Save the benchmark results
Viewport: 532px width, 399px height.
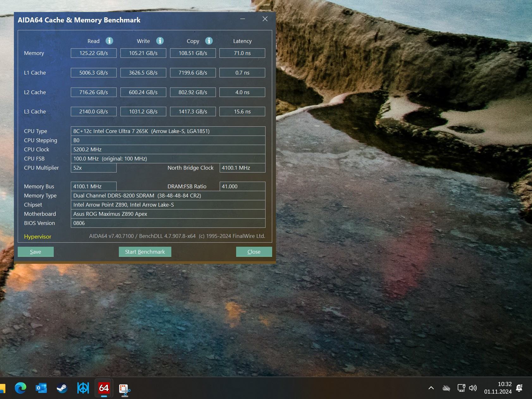pyautogui.click(x=36, y=252)
